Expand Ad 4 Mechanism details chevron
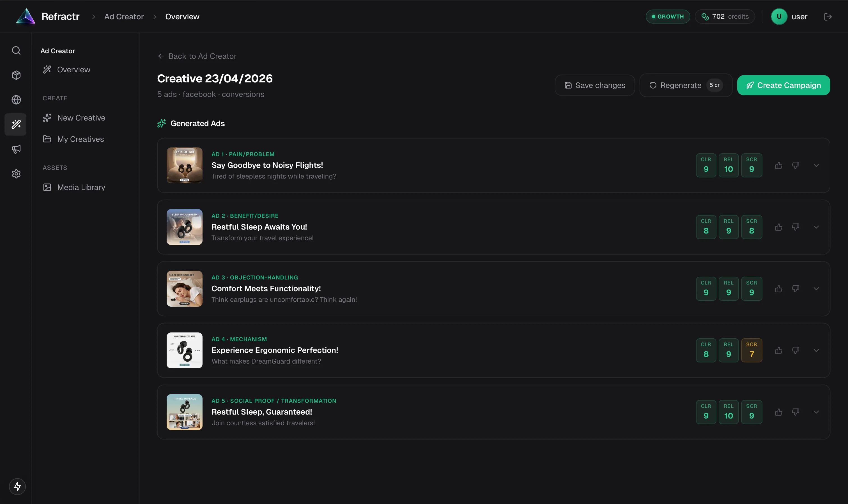This screenshot has width=848, height=504. point(816,350)
